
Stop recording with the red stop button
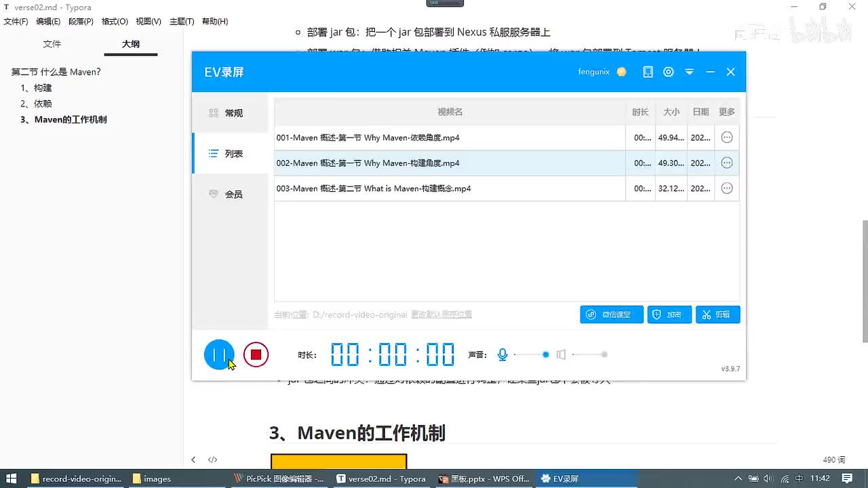(x=256, y=354)
